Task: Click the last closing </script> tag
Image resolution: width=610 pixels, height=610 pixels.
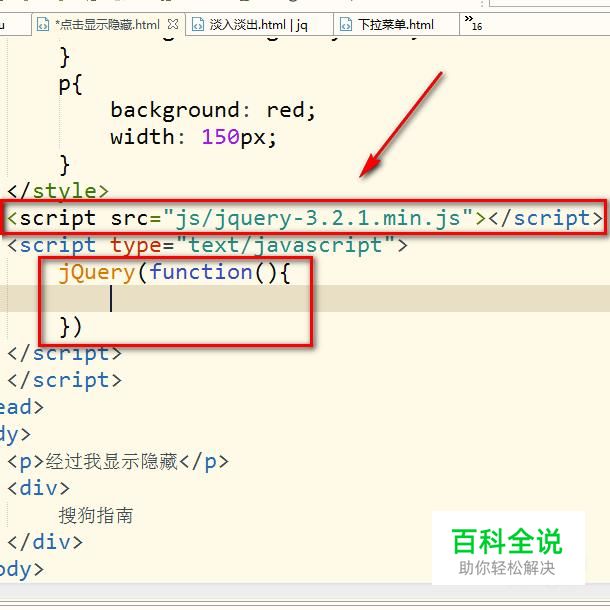Action: point(65,380)
